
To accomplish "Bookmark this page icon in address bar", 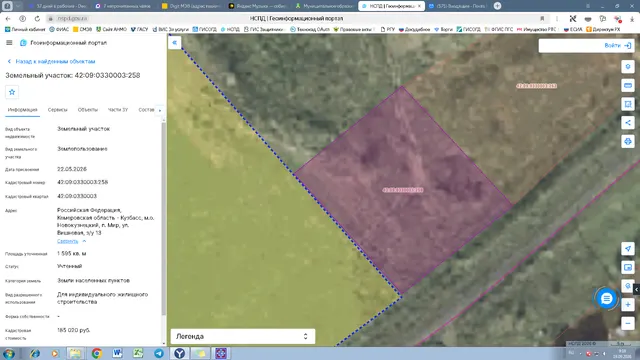I will click(542, 19).
